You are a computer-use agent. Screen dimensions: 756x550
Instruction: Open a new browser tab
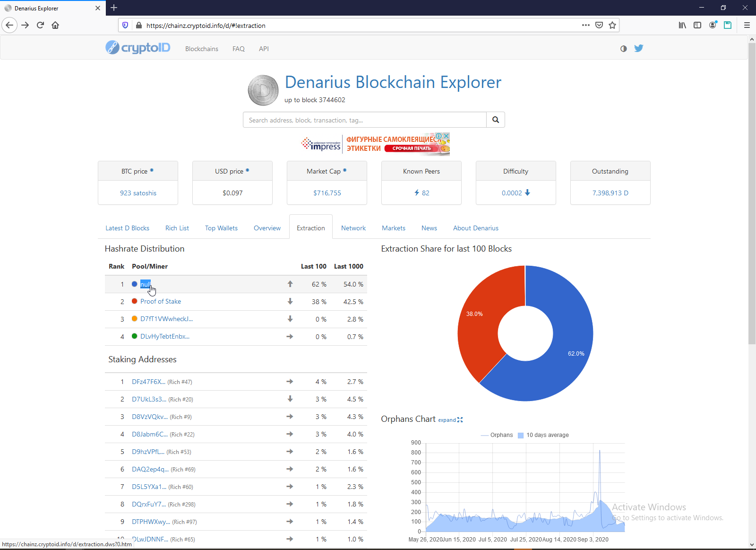[x=114, y=8]
